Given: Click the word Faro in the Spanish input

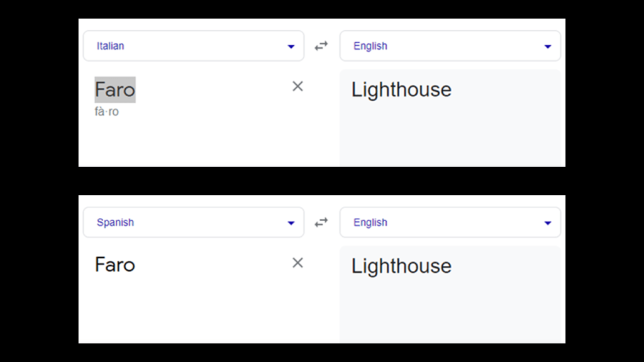Looking at the screenshot, I should coord(115,265).
